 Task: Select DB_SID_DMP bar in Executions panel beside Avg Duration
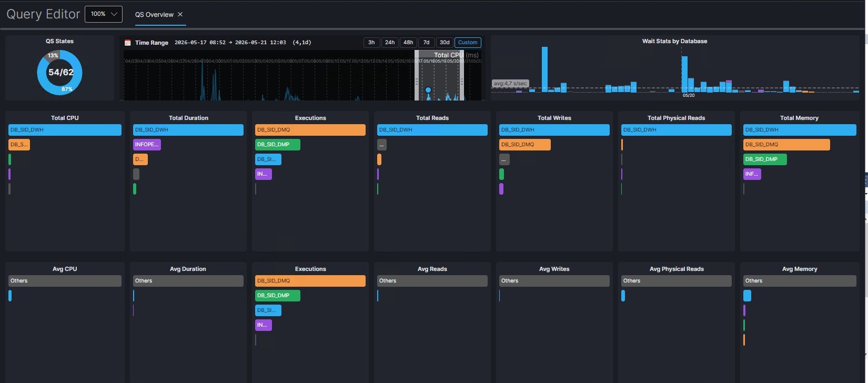[x=278, y=296]
